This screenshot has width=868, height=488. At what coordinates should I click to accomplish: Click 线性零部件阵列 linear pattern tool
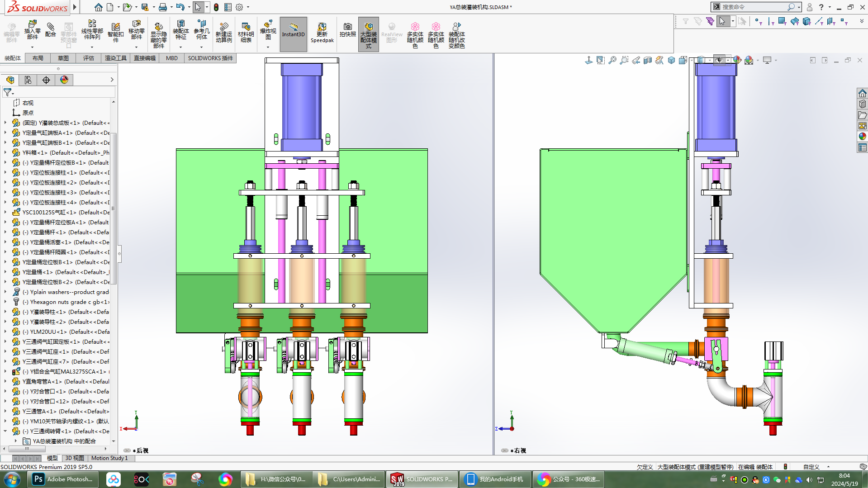point(92,30)
